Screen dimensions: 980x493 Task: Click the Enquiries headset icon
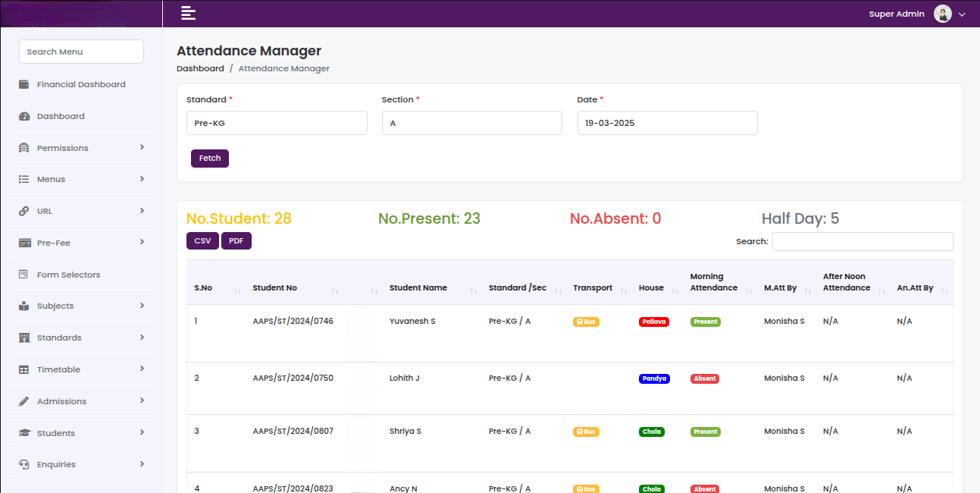click(23, 464)
